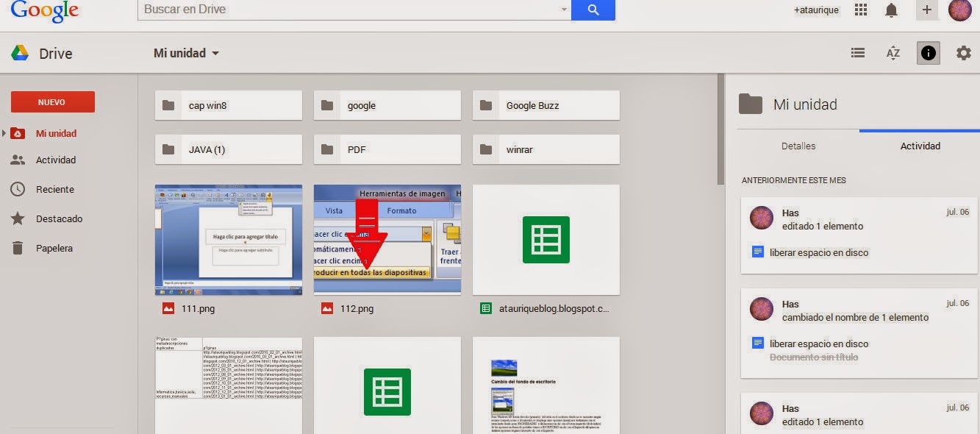Select Papelera in the sidebar
This screenshot has width=980, height=434.
pos(54,248)
